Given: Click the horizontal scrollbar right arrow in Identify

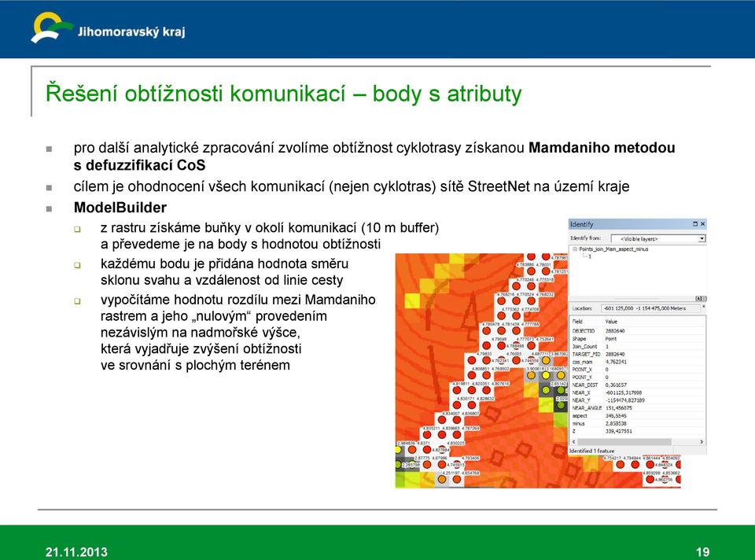Looking at the screenshot, I should tap(702, 441).
